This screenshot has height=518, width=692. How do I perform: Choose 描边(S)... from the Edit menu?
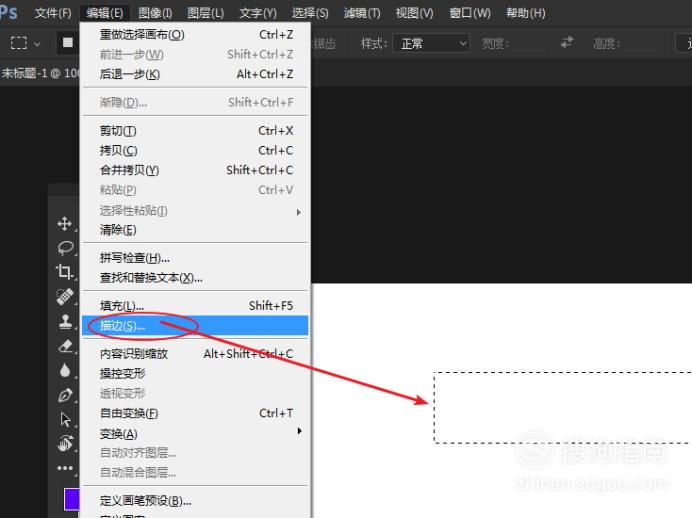[123, 326]
